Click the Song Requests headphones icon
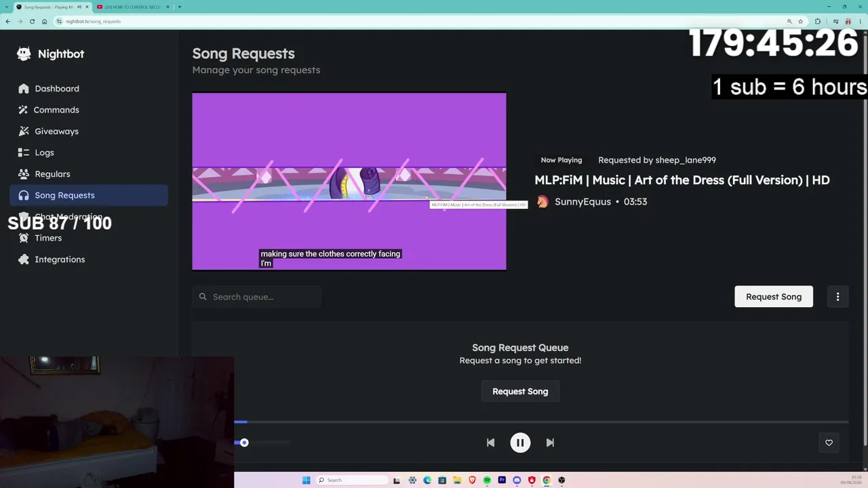 coord(24,195)
